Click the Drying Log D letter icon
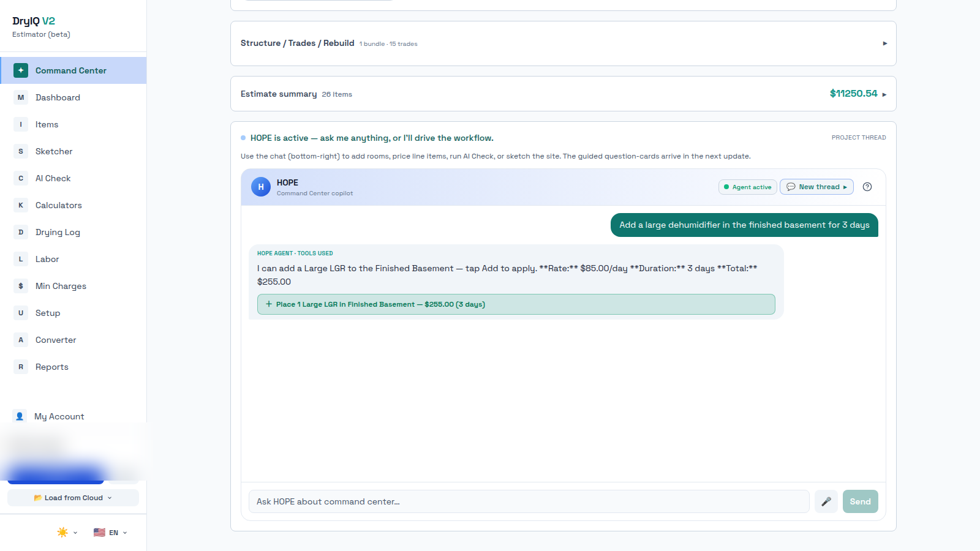980x551 pixels. click(21, 232)
